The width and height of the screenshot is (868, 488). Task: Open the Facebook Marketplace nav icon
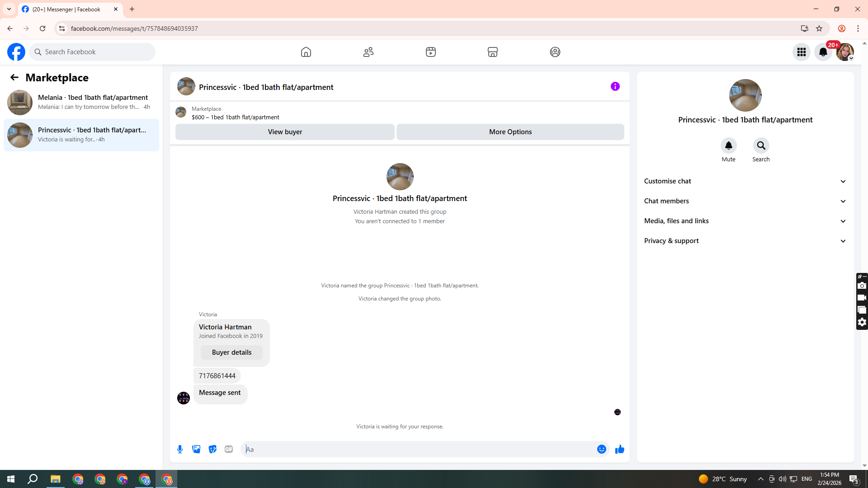tap(493, 52)
